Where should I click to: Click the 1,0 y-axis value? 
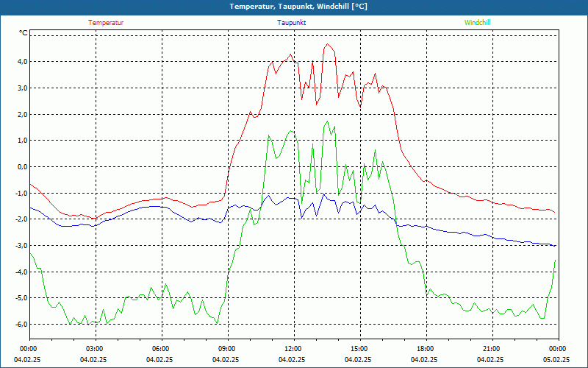tap(21, 141)
